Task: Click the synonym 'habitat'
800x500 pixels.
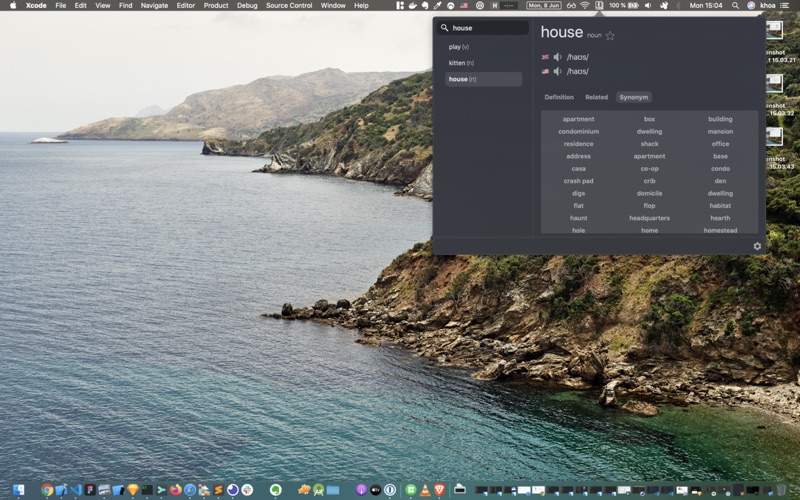Action: pos(720,206)
